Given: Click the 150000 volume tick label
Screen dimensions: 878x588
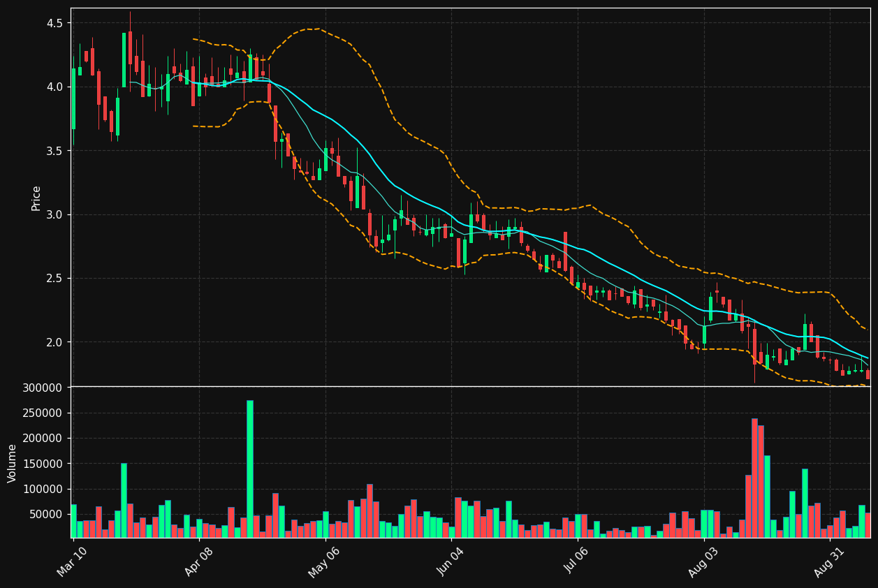Looking at the screenshot, I should click(43, 464).
